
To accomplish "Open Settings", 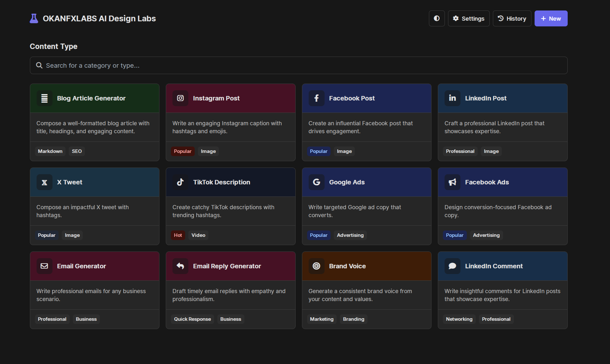I will (468, 18).
